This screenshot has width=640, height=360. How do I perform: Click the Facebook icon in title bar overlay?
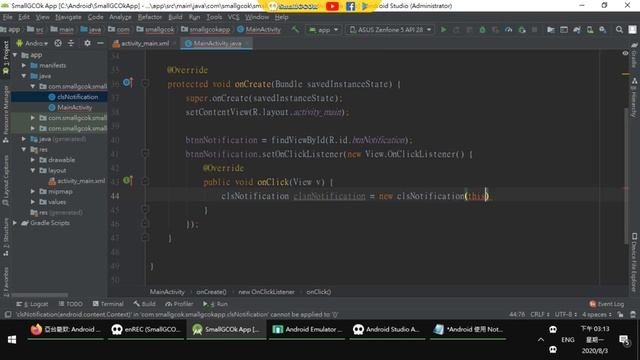click(350, 6)
